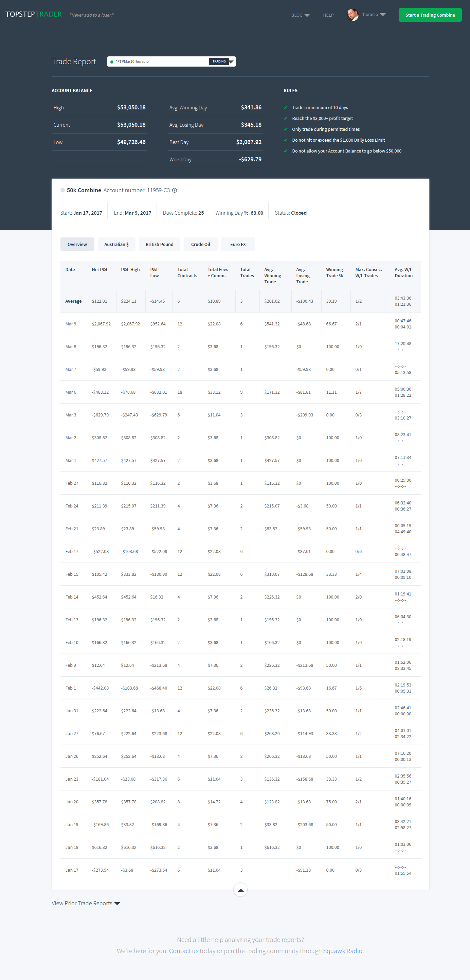
Task: Open the Squawk Radio link
Action: pos(342,951)
